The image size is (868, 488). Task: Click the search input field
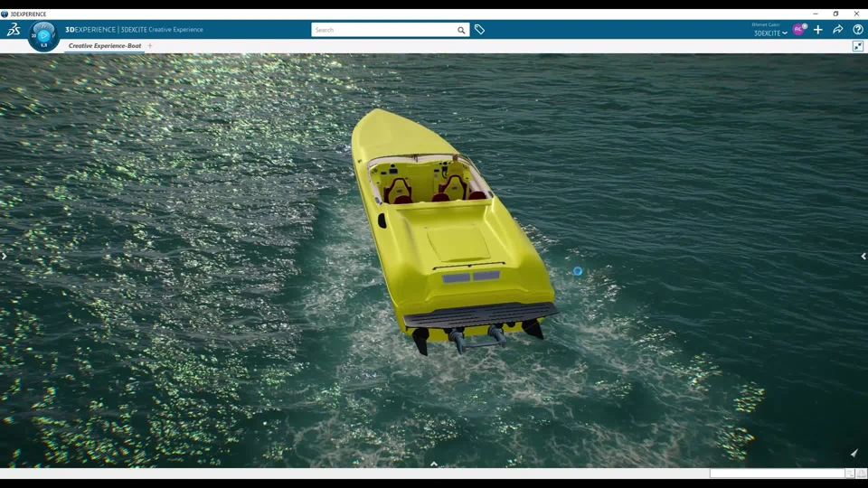(384, 30)
